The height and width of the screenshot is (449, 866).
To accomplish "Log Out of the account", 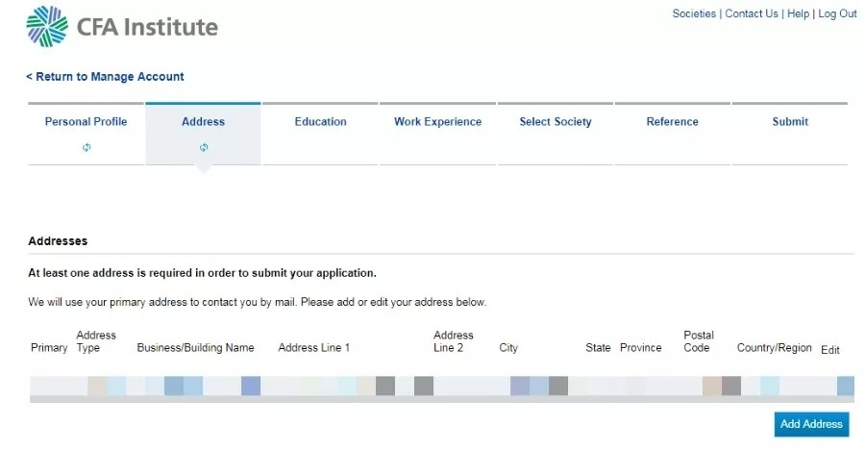I will point(837,14).
